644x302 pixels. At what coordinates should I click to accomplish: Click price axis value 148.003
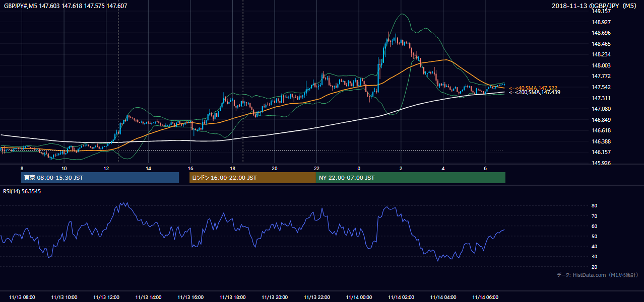coord(601,65)
